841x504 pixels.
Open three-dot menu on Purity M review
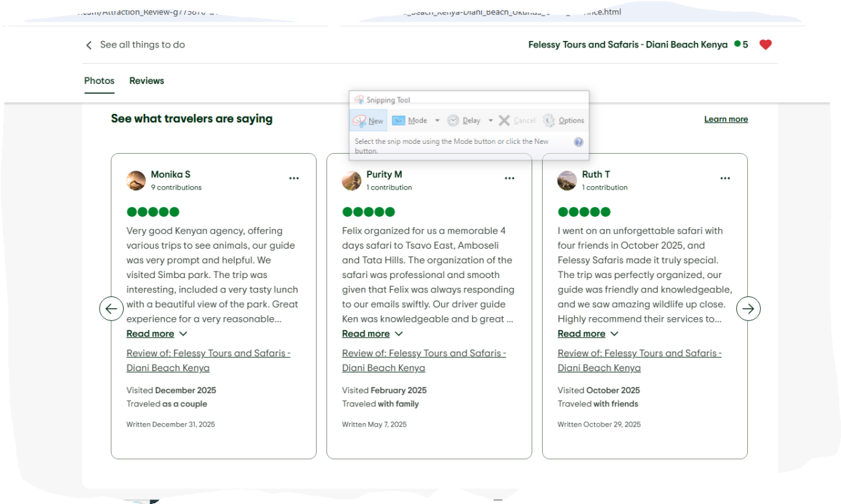(x=509, y=178)
